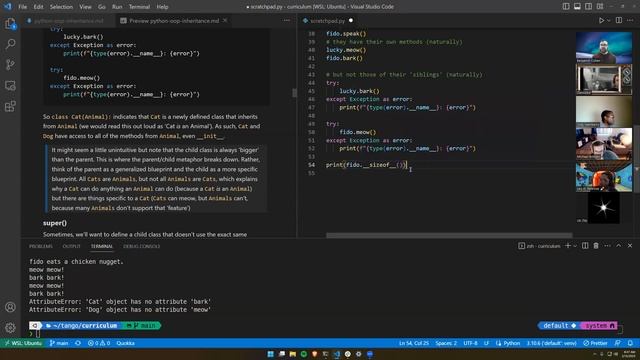Screen dimensions: 640x360
Task: Open the Search view in activity bar
Action: (11, 44)
